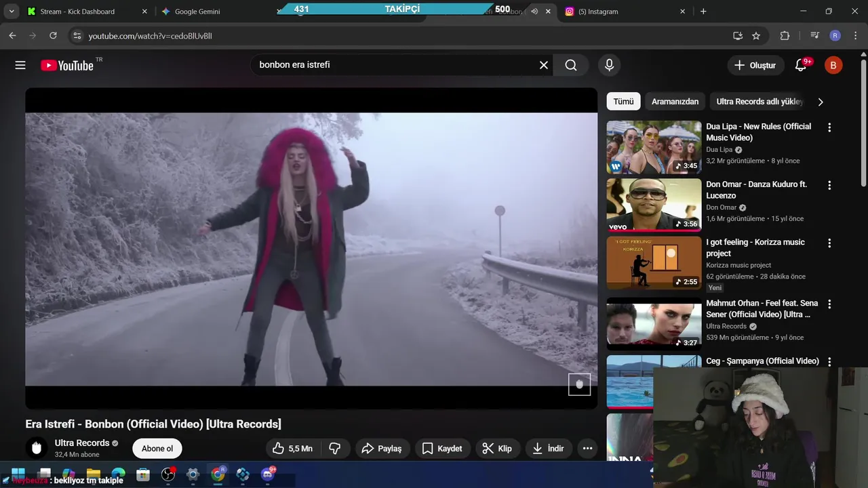The height and width of the screenshot is (488, 868).
Task: Open the Ultra Records channel name link
Action: [x=82, y=443]
